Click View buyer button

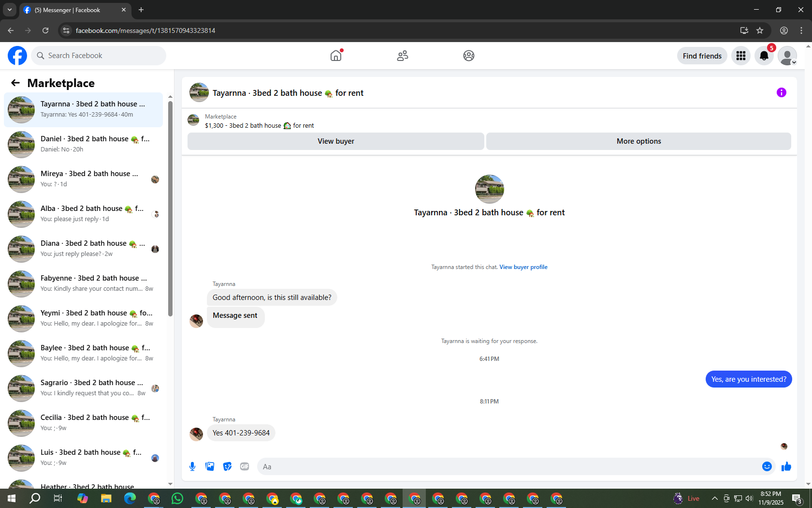pyautogui.click(x=336, y=141)
